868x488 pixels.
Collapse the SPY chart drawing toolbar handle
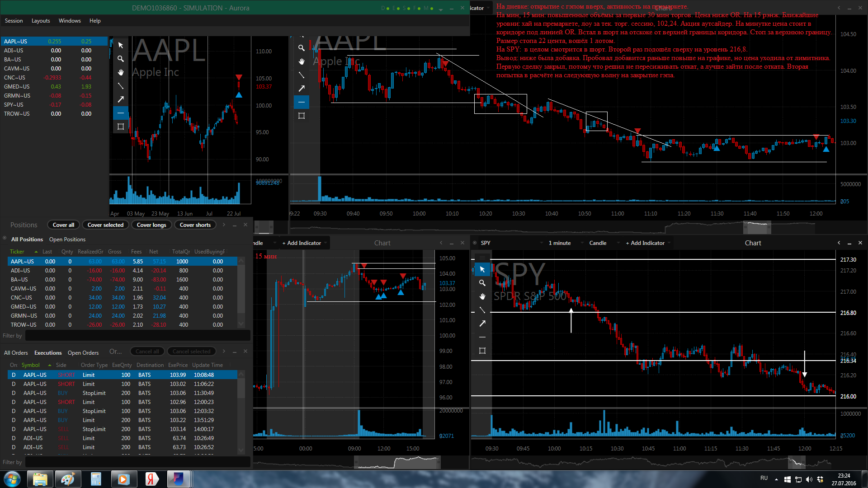[x=482, y=258]
